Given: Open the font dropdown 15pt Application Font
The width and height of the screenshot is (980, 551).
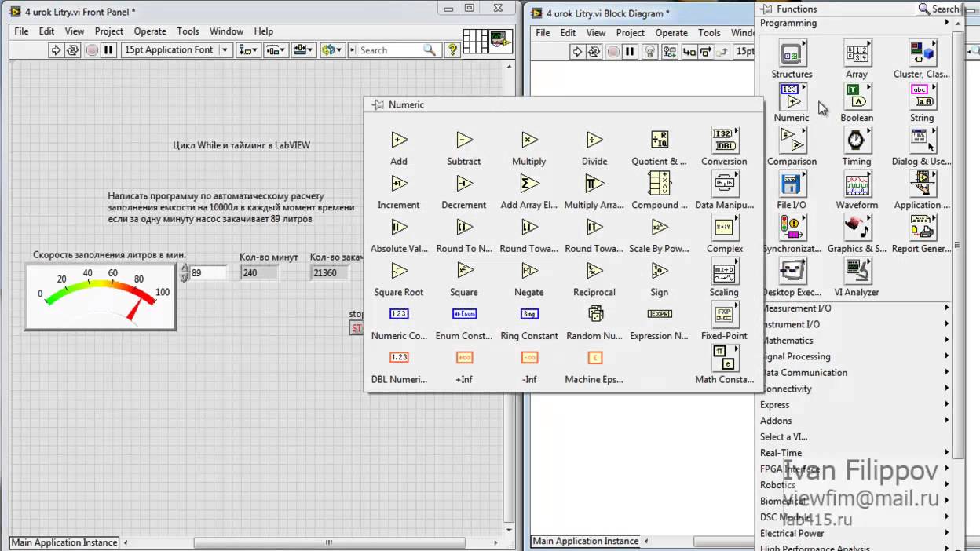Looking at the screenshot, I should (177, 50).
